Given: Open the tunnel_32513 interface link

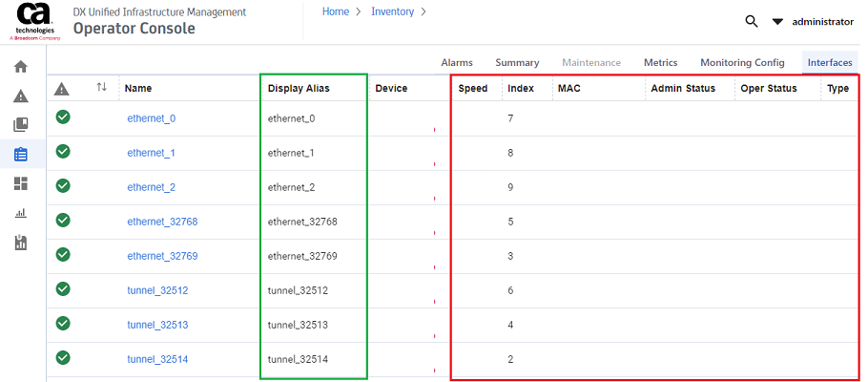Looking at the screenshot, I should point(157,325).
